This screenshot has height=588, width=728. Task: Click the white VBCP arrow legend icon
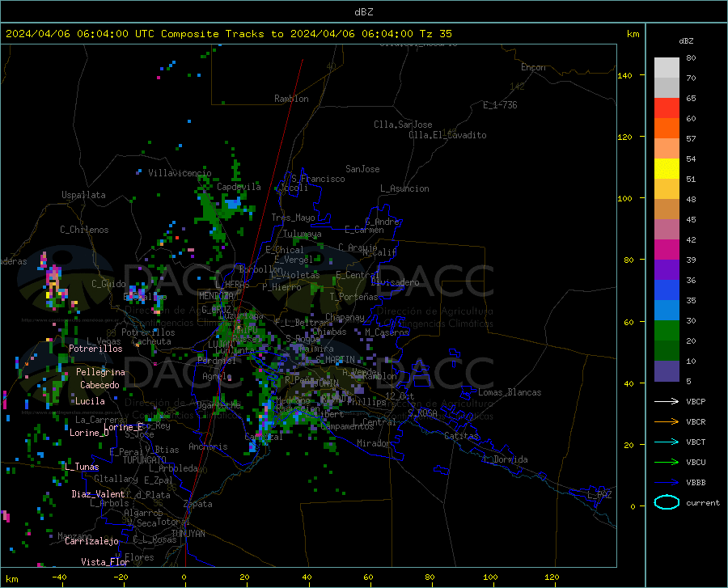[x=667, y=401]
